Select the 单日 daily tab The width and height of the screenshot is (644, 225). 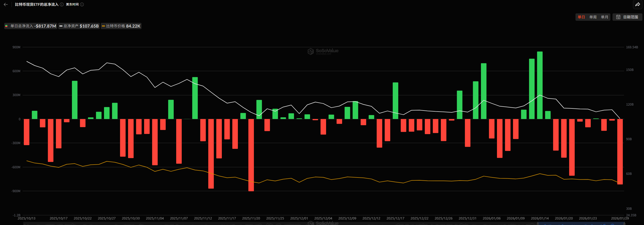(581, 17)
